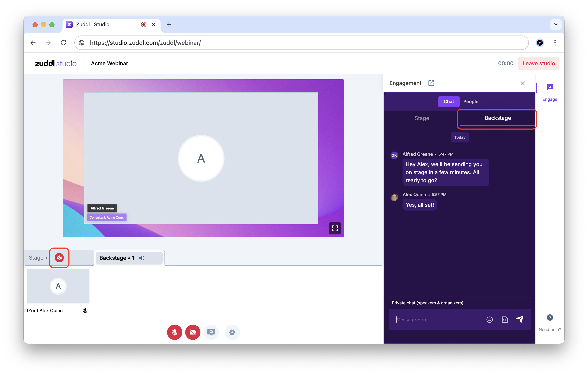Mute the Backstage audio speaker icon

click(x=142, y=258)
